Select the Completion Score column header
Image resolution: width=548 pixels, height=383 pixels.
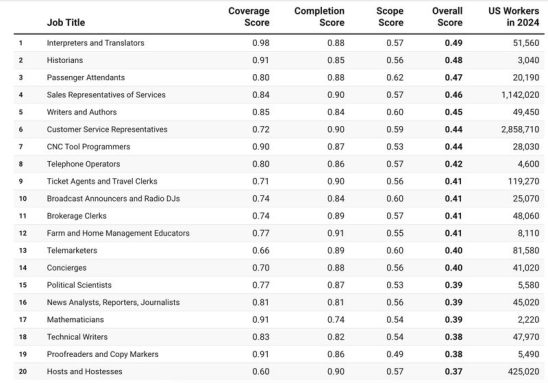(319, 17)
